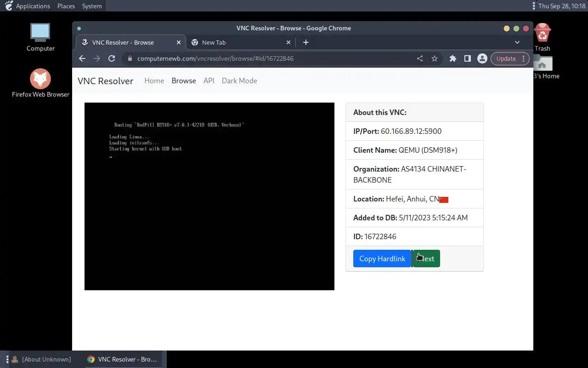
Task: Click the clock Thu Sep 28 in panel
Action: [562, 6]
